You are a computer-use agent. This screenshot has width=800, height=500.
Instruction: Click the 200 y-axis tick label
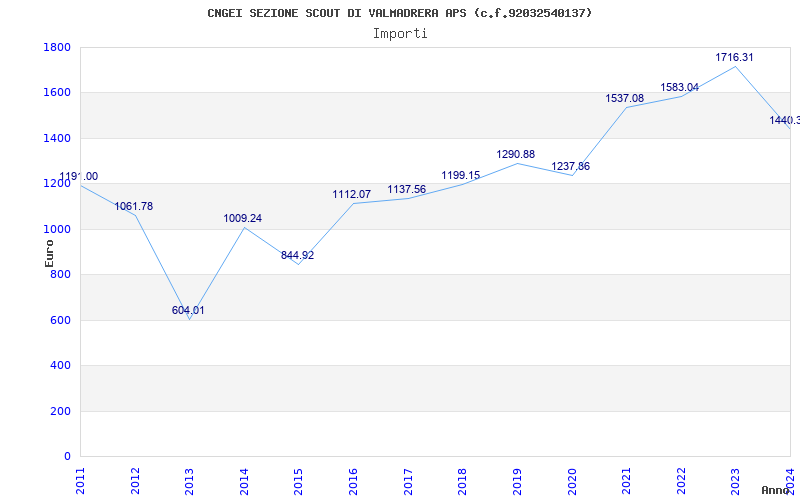[60, 411]
